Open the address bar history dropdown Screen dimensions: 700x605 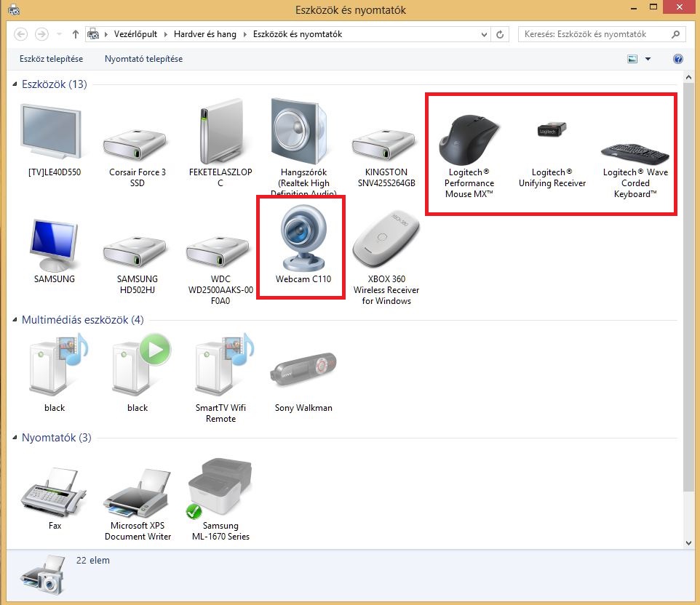coord(484,34)
